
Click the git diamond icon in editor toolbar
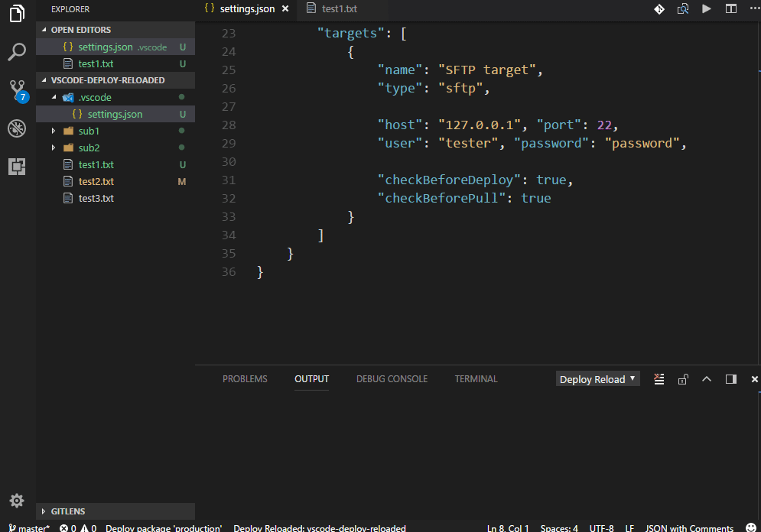659,8
